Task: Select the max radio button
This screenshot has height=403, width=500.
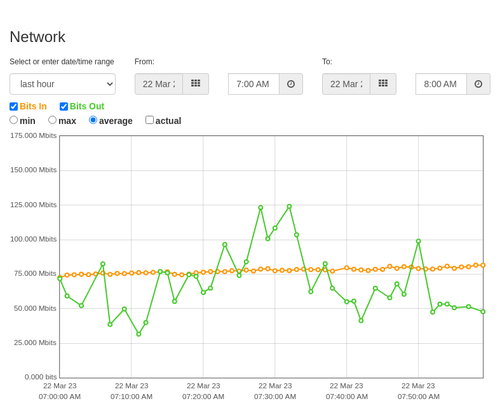Action: pos(52,120)
